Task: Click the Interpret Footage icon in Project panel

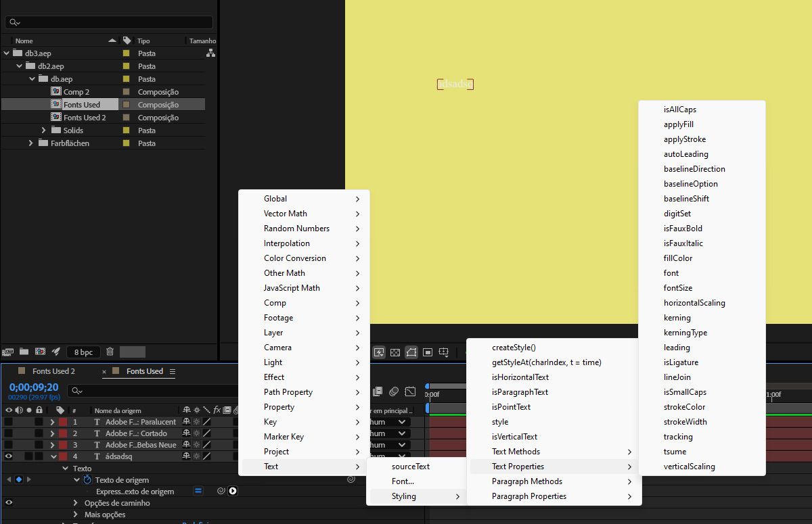Action: click(x=8, y=352)
